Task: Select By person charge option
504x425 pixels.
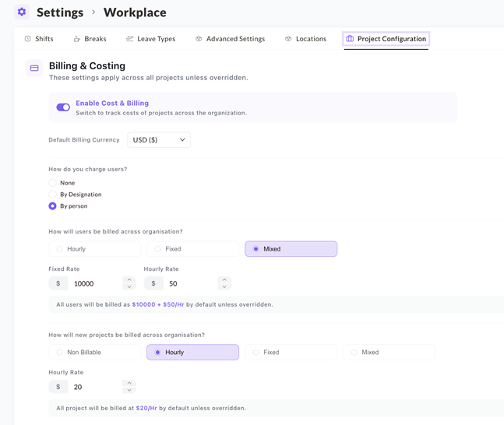Action: pos(52,206)
